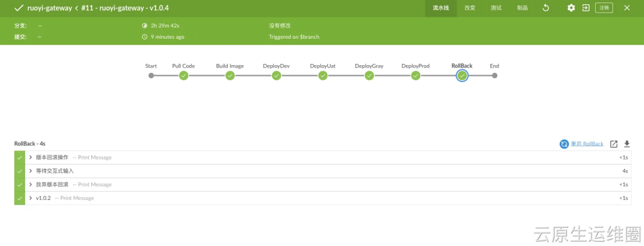Viewport: 644px width, 246px height.
Task: Click the 注销 logout button
Action: pos(604,8)
